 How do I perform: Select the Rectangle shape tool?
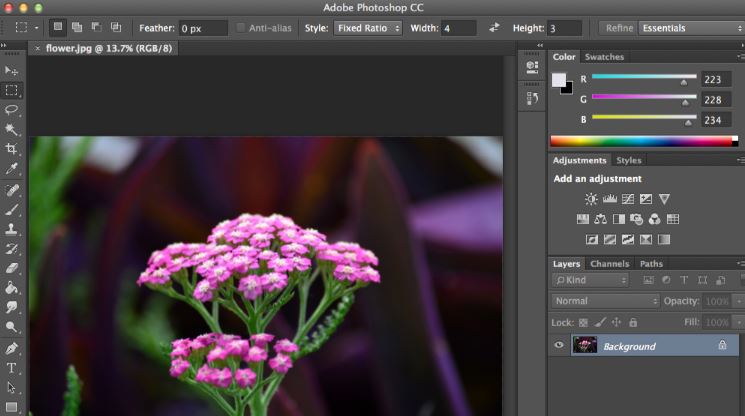point(11,407)
